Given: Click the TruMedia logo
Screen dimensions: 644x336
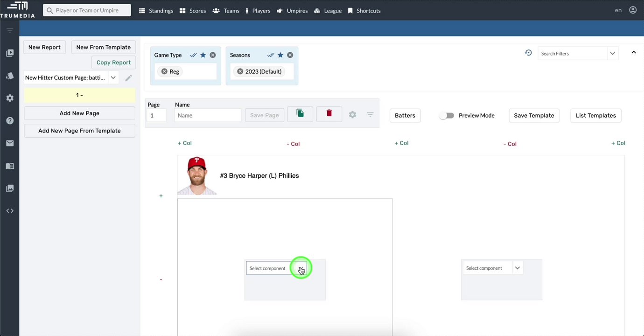Looking at the screenshot, I should point(17,10).
